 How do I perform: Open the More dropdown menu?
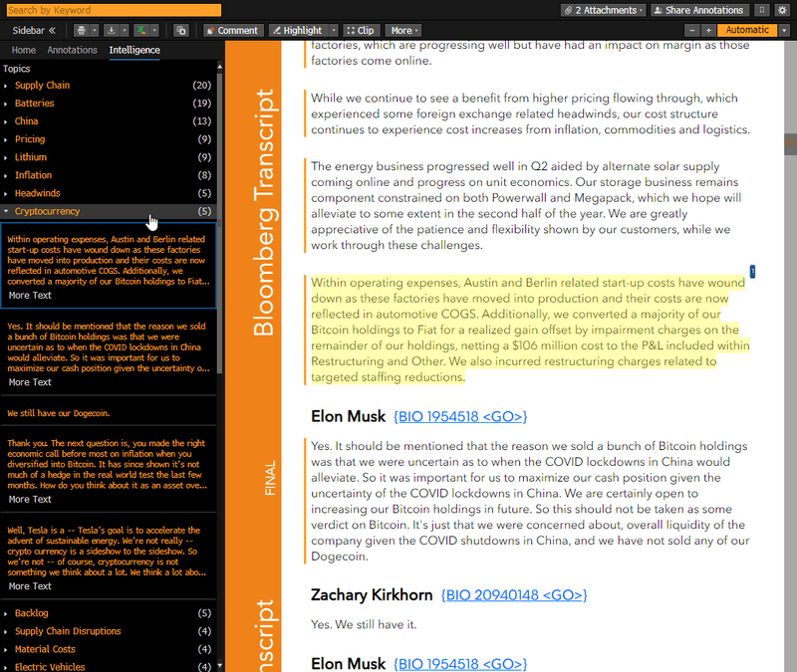point(404,31)
